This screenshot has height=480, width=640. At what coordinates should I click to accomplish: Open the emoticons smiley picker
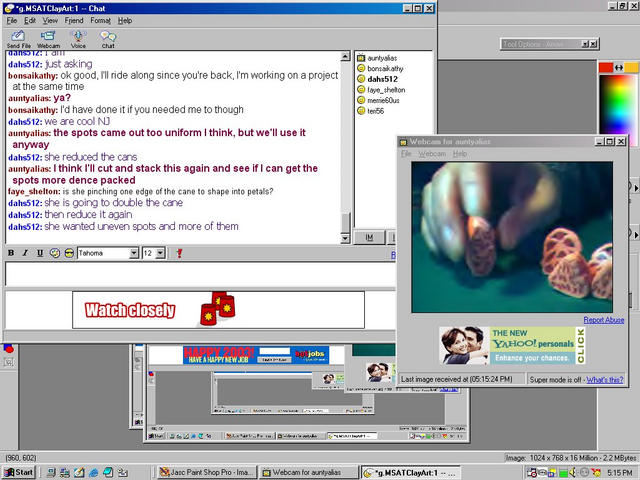click(69, 253)
